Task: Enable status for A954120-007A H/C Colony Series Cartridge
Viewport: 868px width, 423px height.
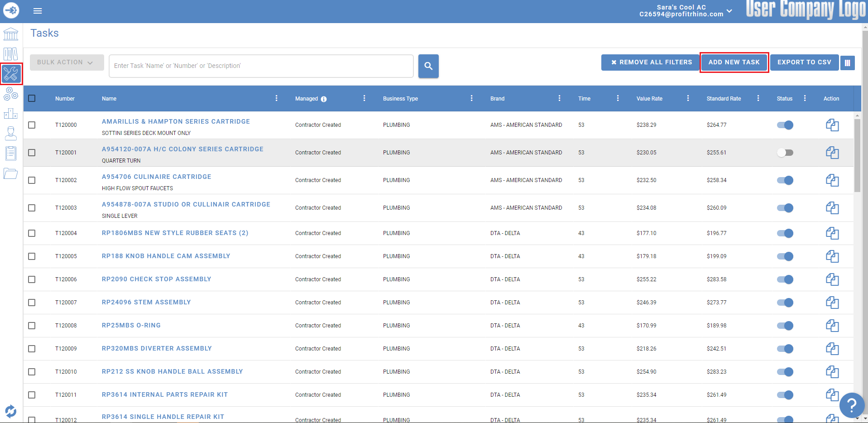Action: click(785, 152)
